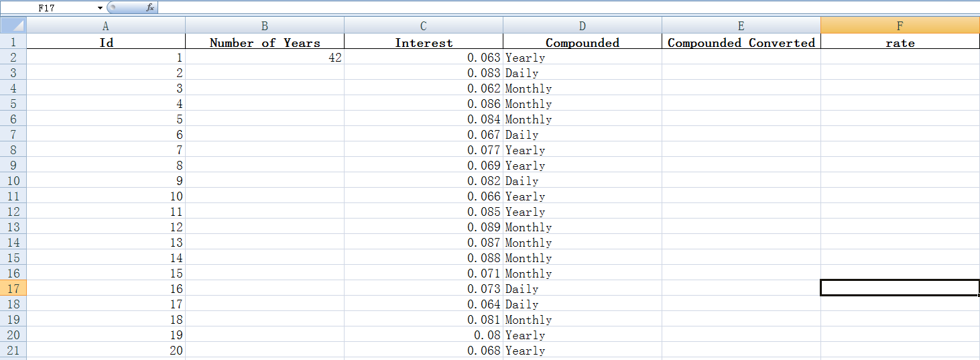Viewport: 980px width, 360px height.
Task: Select interest cell 0.088
Action: pyautogui.click(x=424, y=257)
